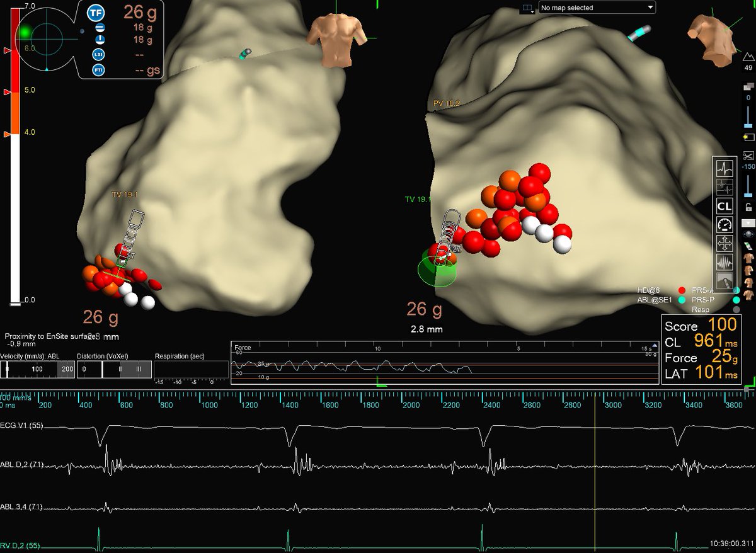The height and width of the screenshot is (553, 756).
Task: Click the 6.0 threshold marker on color bar
Action: pos(7,49)
